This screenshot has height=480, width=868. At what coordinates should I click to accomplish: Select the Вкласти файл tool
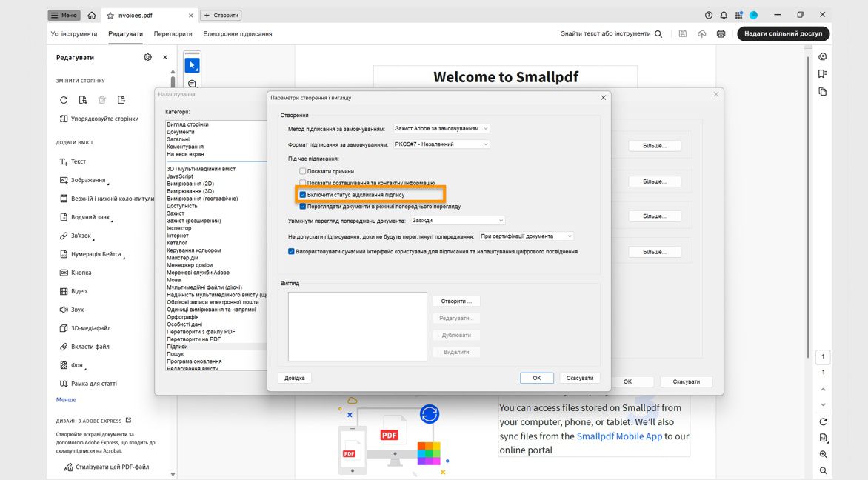coord(84,347)
